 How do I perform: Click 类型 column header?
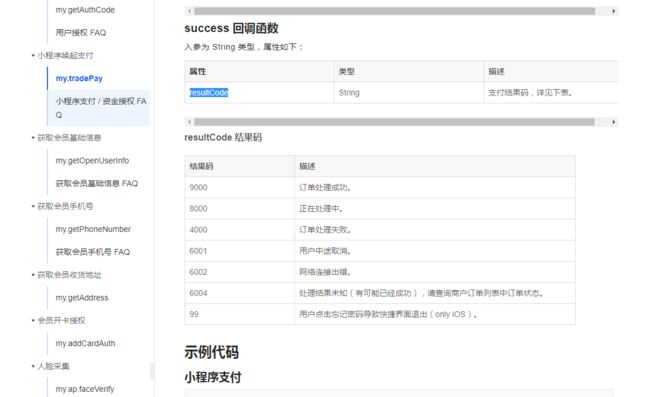pyautogui.click(x=409, y=71)
